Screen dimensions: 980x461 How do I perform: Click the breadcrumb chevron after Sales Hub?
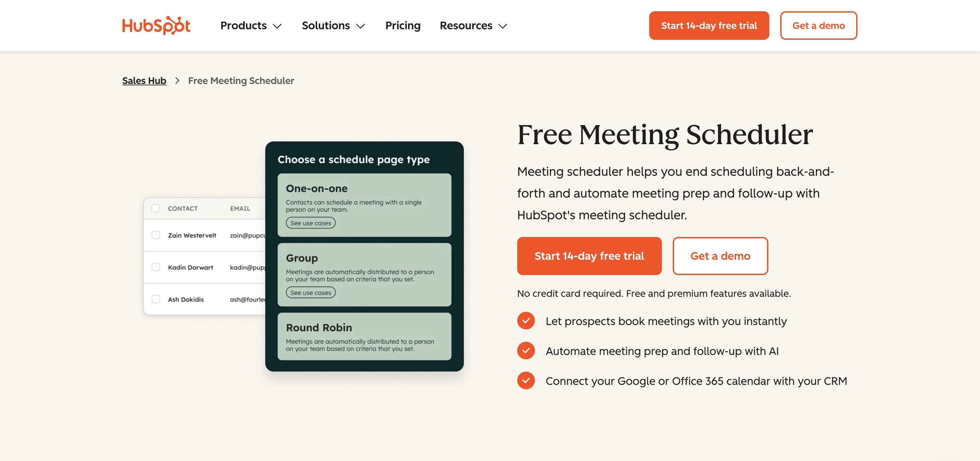click(177, 81)
